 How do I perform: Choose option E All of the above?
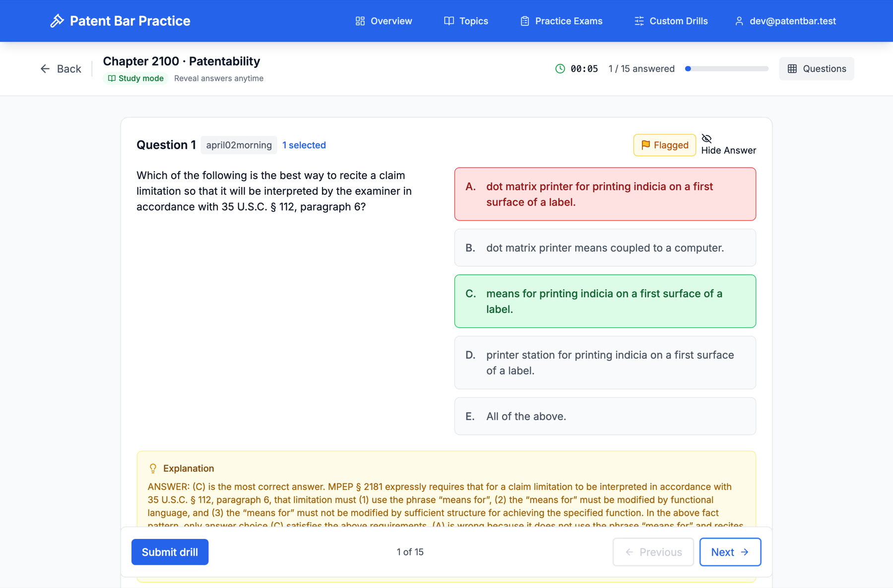pyautogui.click(x=605, y=416)
